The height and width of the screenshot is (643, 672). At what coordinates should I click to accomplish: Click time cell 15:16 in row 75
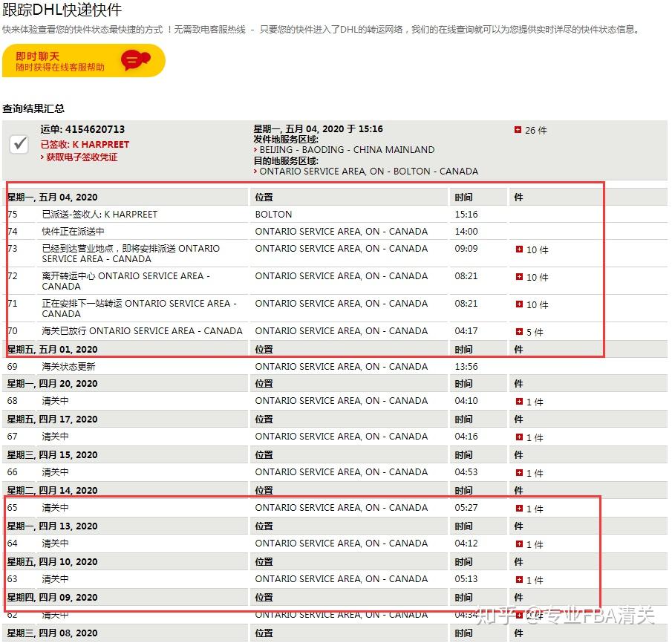[466, 214]
